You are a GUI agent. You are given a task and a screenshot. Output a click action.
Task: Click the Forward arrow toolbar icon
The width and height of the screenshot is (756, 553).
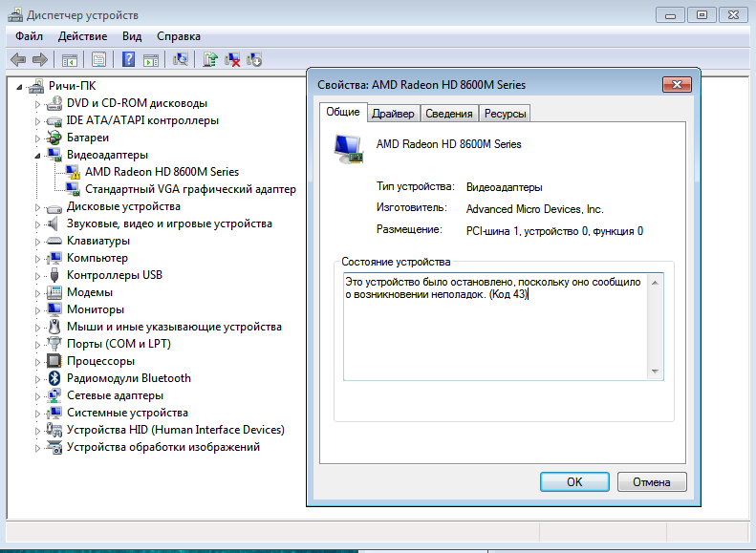pos(39,60)
